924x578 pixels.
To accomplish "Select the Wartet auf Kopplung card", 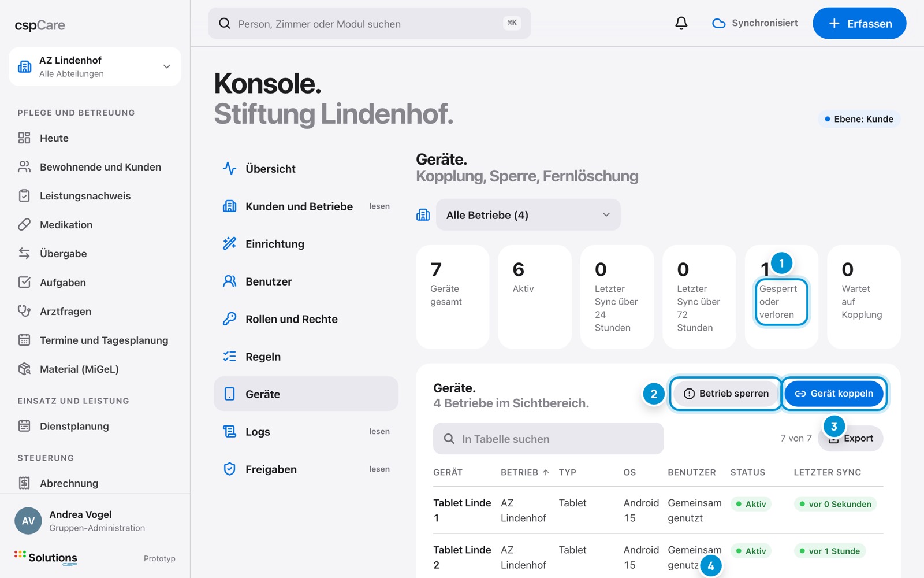I will click(x=864, y=297).
